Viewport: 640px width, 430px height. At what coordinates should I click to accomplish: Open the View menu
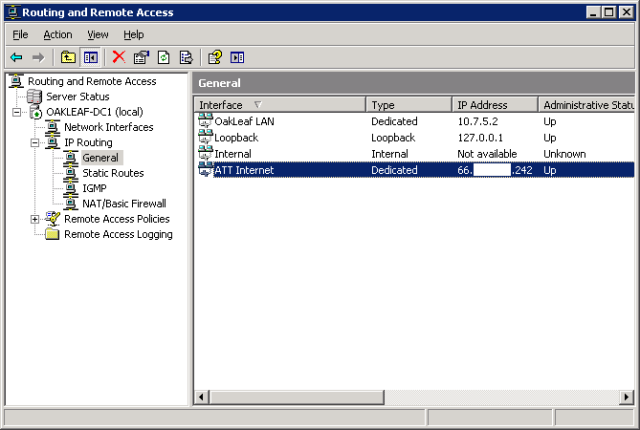tap(97, 34)
